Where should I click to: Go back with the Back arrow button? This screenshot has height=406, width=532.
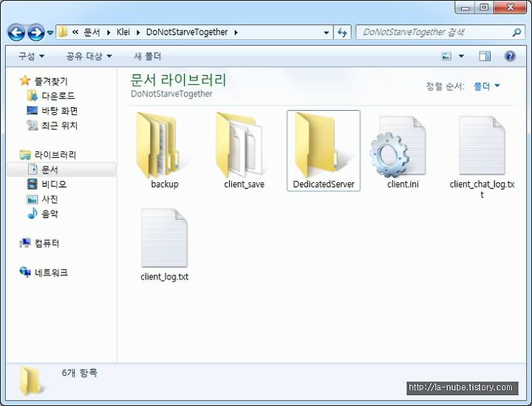(x=16, y=32)
